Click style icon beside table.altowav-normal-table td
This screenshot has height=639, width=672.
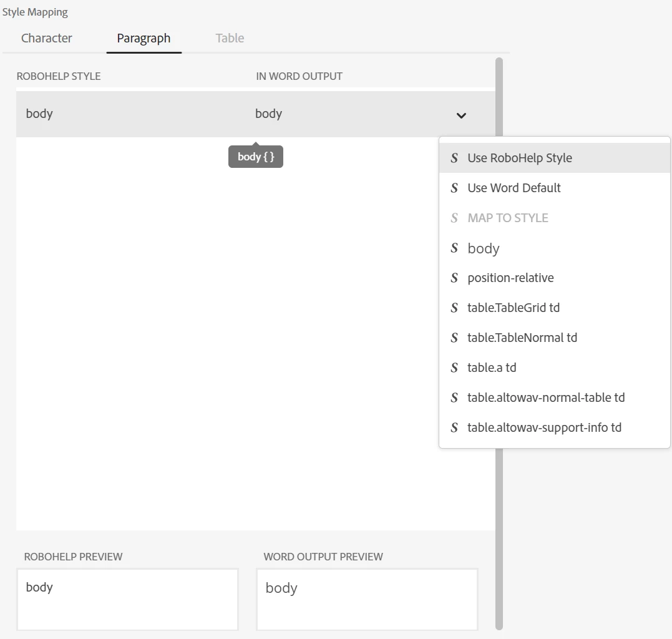click(x=454, y=398)
